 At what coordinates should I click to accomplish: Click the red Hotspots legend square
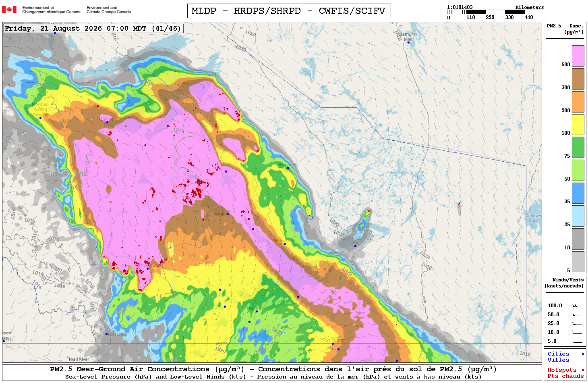[583, 370]
